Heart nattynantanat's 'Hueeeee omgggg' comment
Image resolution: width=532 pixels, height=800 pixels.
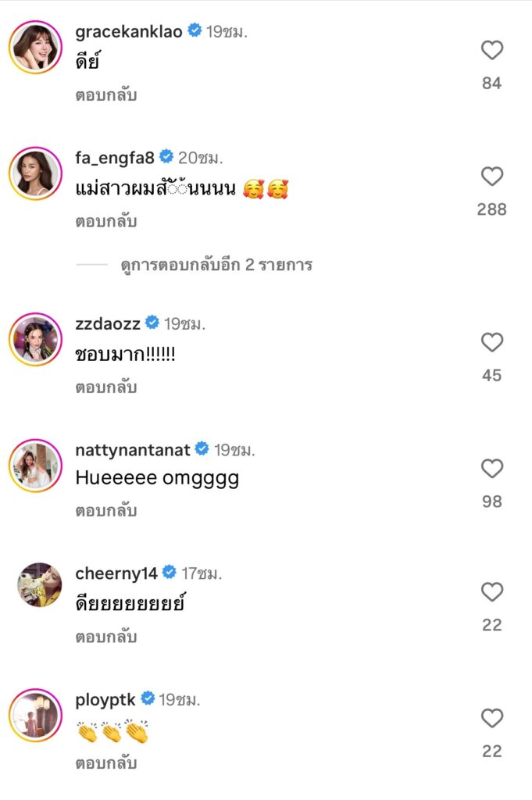(x=491, y=469)
